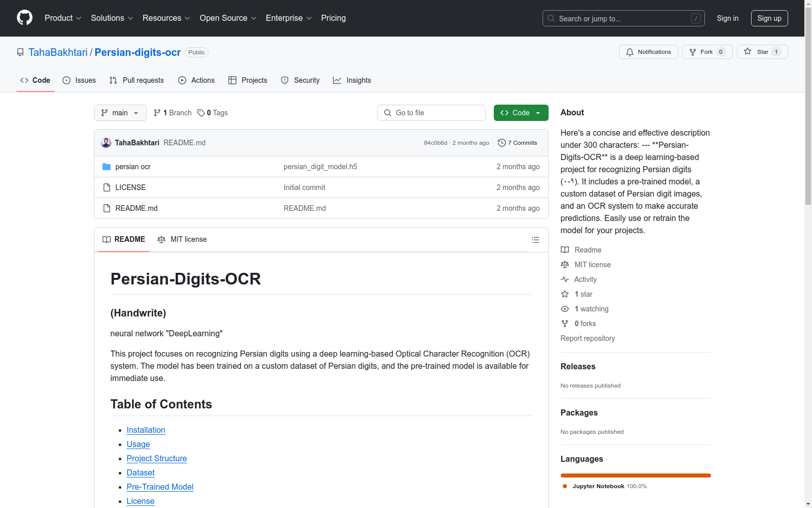
Task: Click the Pre-Trained Model link
Action: click(160, 487)
